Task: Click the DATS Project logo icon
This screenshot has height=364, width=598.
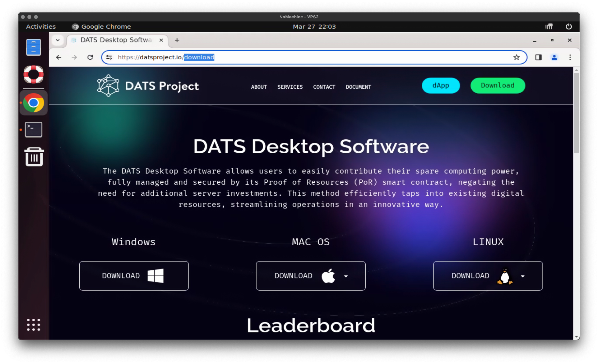Action: (x=108, y=86)
